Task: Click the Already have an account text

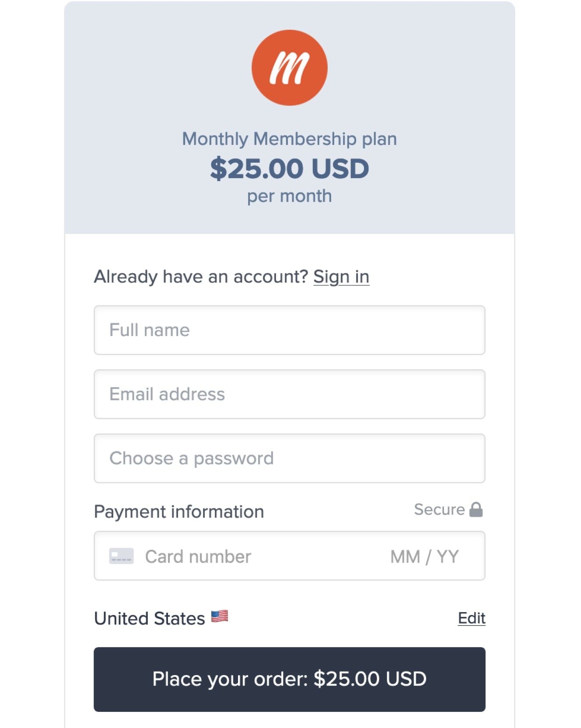Action: pos(202,276)
